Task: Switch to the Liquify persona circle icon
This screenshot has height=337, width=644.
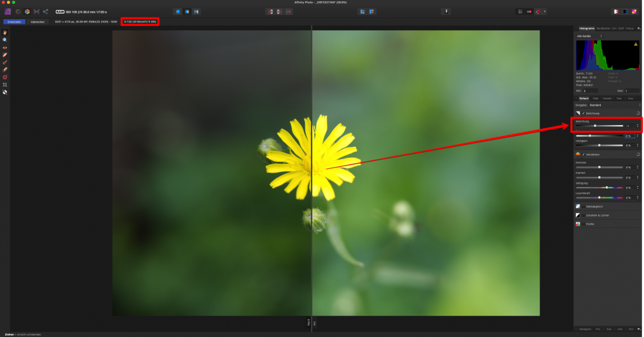Action: click(18, 12)
